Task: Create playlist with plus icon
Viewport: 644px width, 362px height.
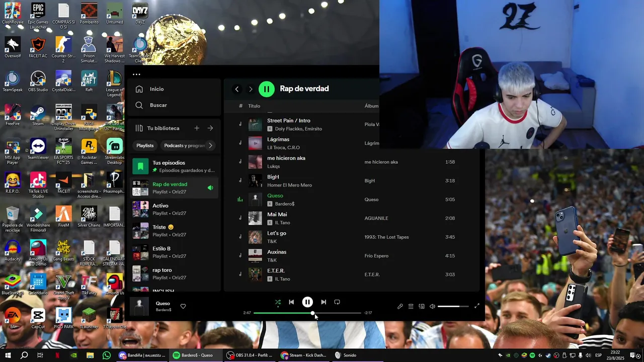Action: tap(197, 128)
